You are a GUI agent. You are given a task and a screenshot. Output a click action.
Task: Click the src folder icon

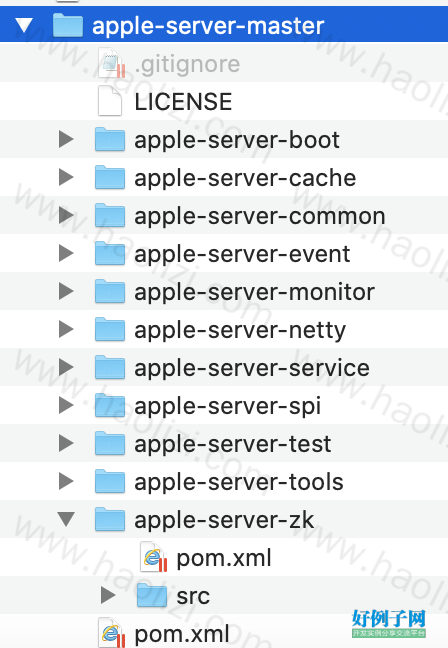(152, 595)
